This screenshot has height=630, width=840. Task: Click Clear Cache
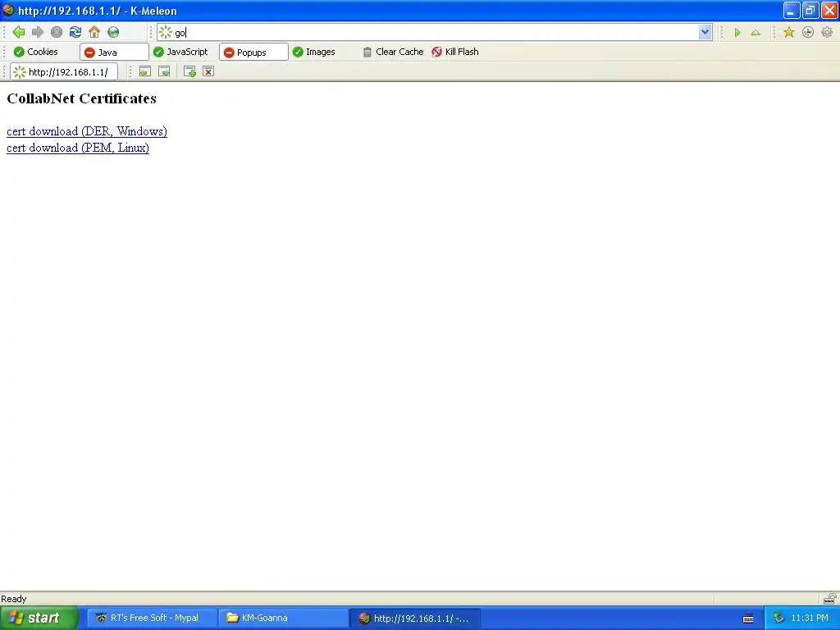pos(393,52)
